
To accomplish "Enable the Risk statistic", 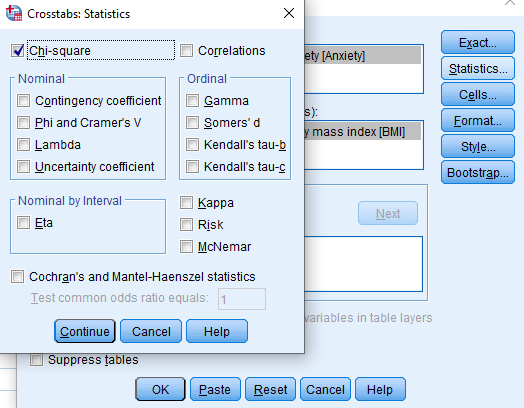I will pos(186,225).
